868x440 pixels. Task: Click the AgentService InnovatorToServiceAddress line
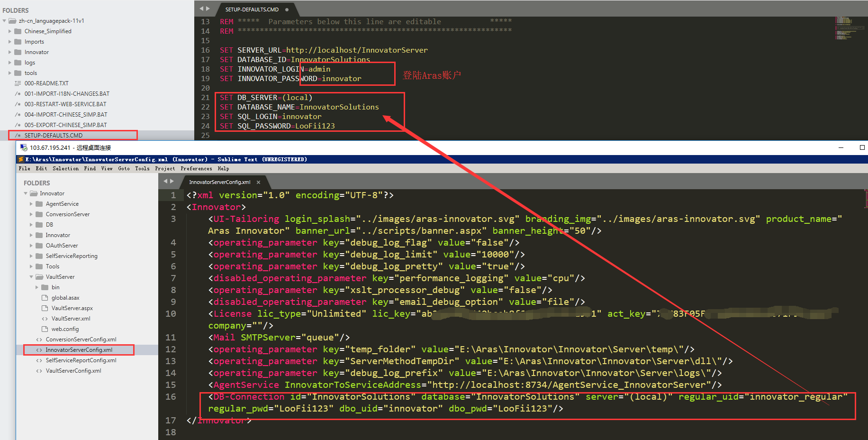click(x=465, y=385)
